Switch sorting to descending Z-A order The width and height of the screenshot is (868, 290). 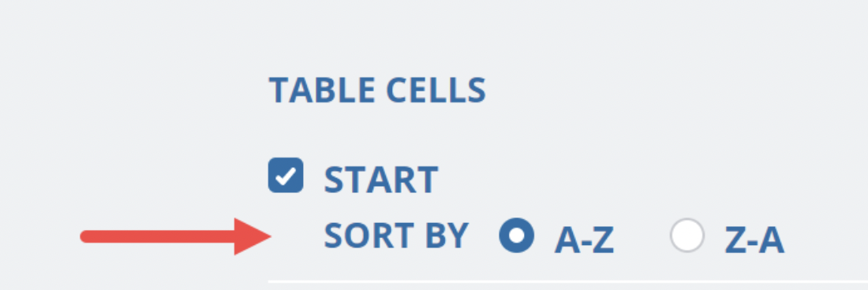(687, 236)
